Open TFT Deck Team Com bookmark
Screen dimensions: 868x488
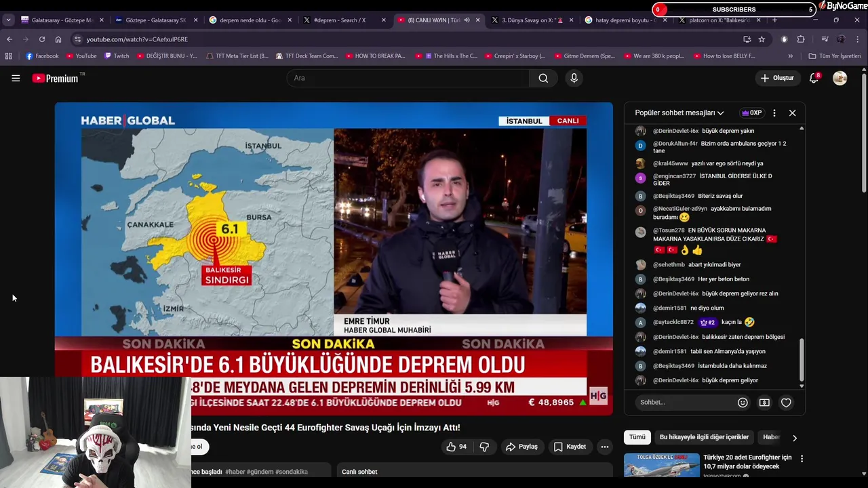tap(307, 56)
